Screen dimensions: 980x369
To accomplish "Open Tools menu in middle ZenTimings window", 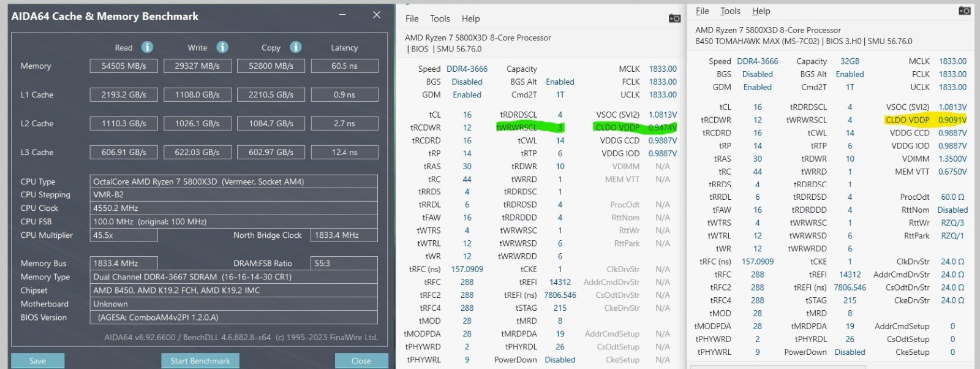I will [440, 19].
